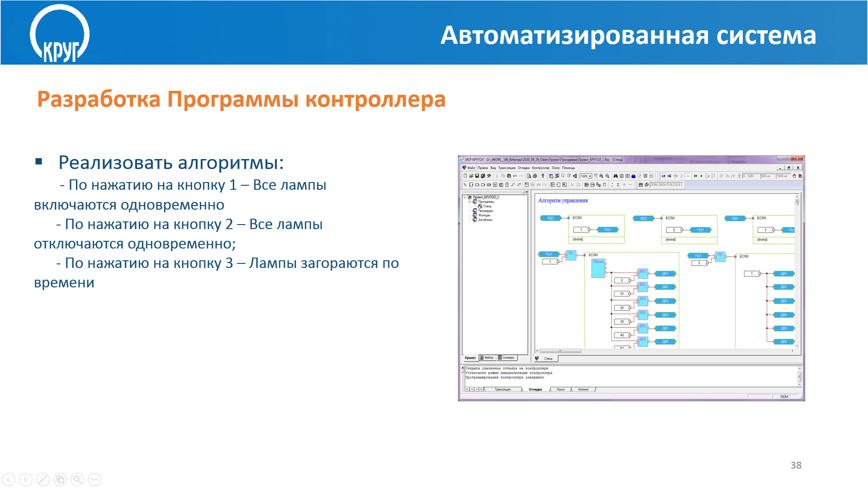
Task: Select the arrow pointer tool
Action: tap(465, 185)
